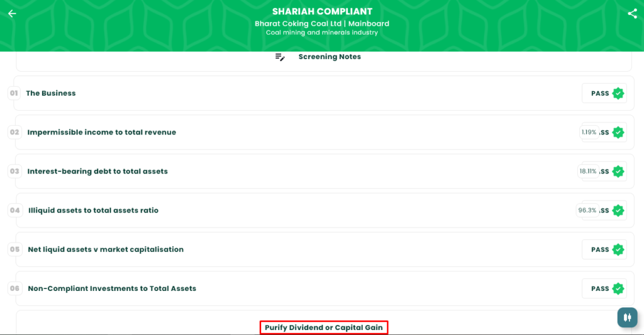
Task: Expand Interest-bearing debt to total assets
Action: click(x=97, y=172)
